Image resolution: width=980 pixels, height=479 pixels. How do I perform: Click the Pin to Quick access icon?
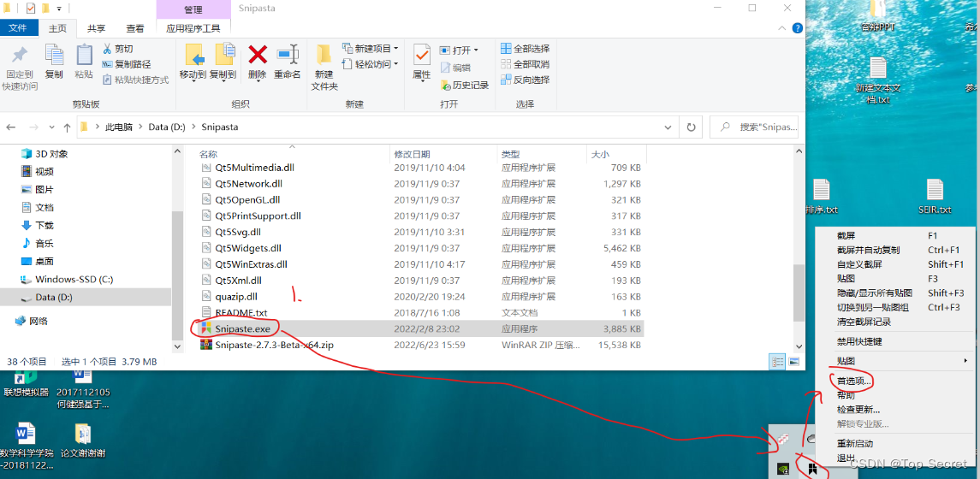pos(20,55)
